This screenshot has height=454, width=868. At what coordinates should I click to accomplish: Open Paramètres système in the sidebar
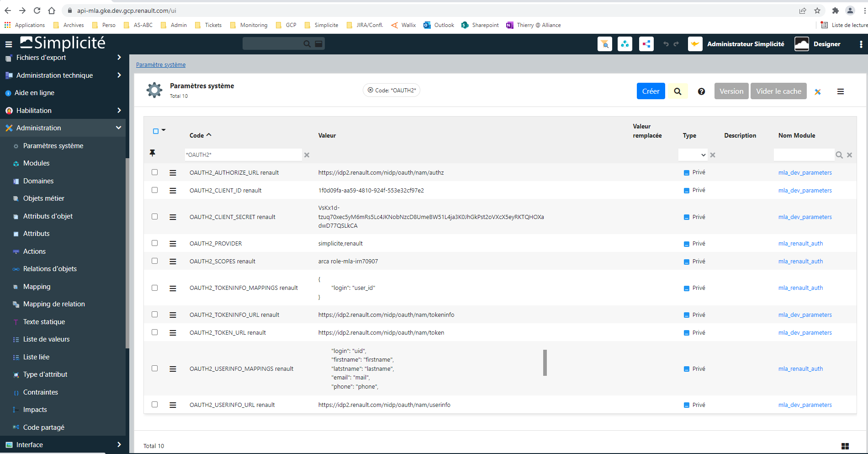53,146
